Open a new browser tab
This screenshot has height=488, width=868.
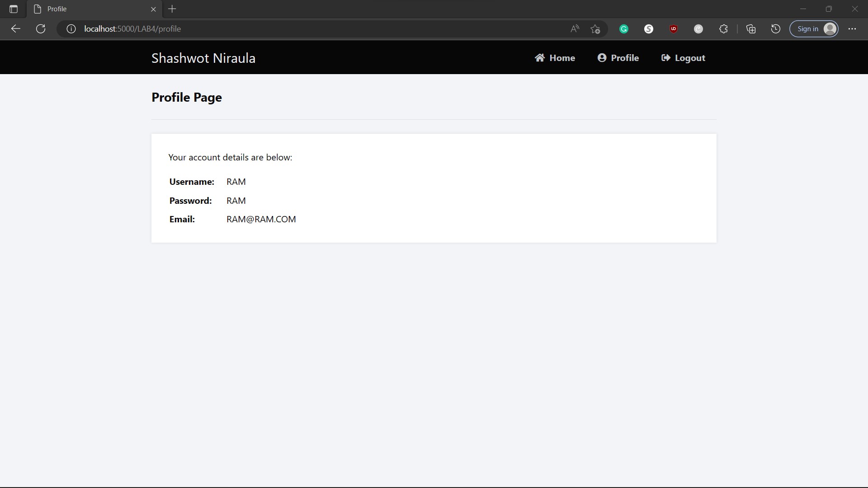[172, 9]
